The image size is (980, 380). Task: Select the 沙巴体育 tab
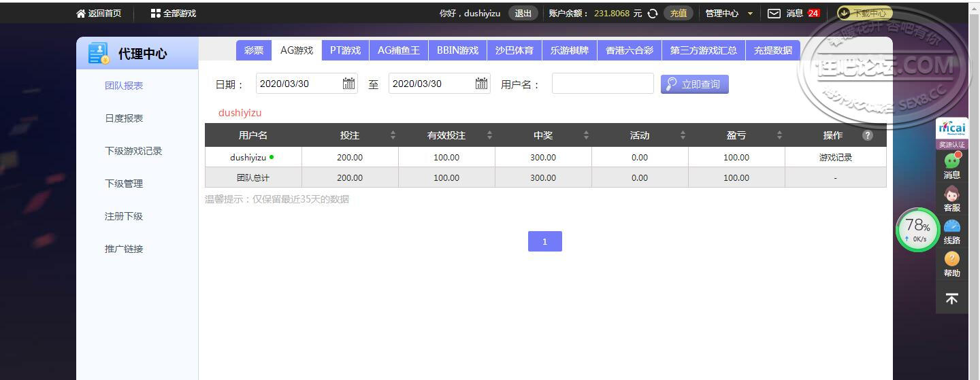click(514, 50)
